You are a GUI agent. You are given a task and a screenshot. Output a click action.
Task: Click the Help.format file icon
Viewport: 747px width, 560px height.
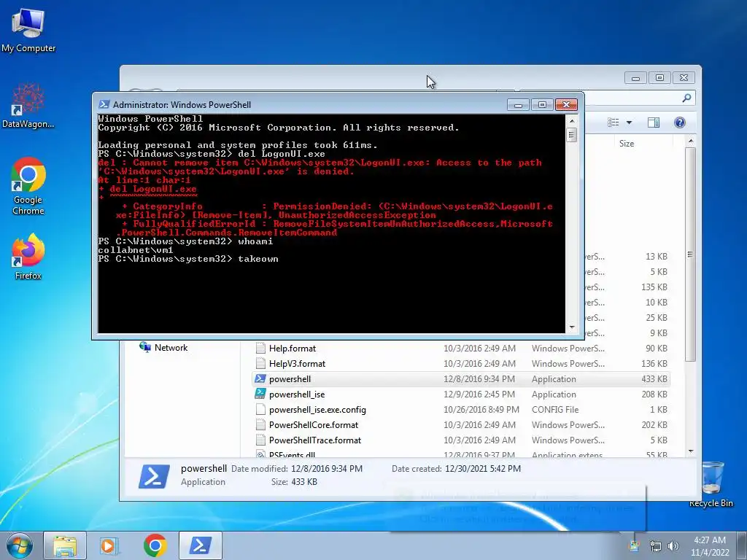pos(260,348)
